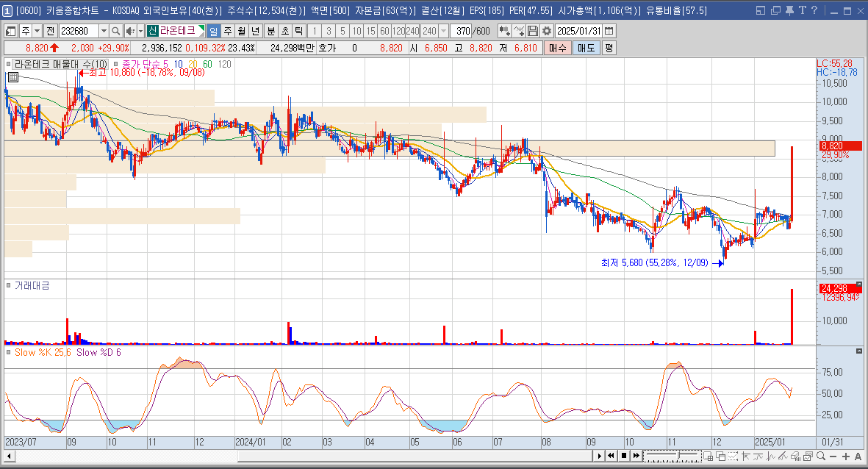Click the add candlestick chart icon

click(504, 31)
